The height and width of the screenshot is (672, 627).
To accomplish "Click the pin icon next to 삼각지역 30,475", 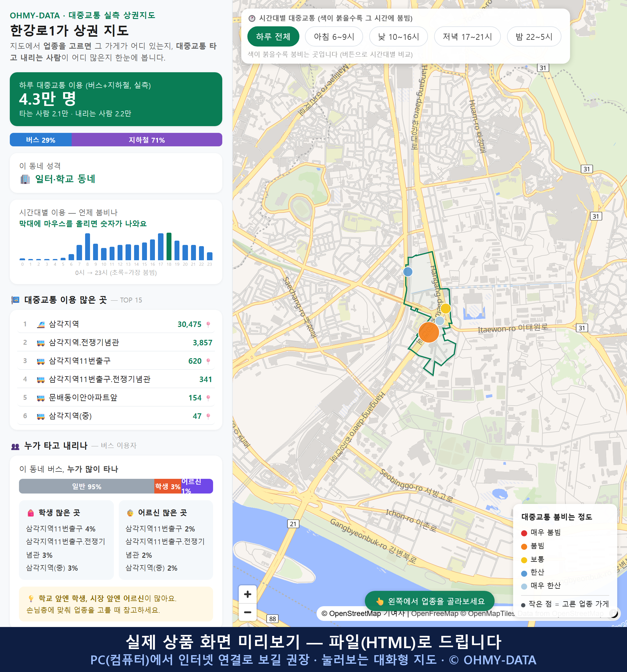I will tap(208, 324).
